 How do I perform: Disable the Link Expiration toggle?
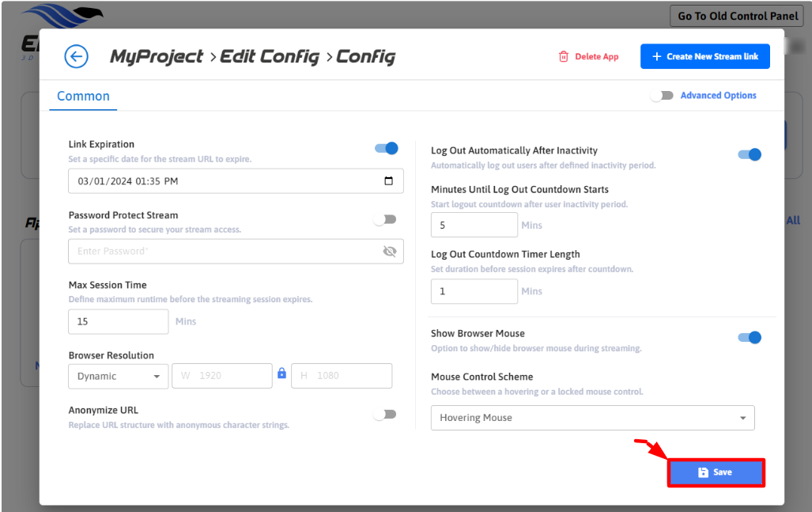[387, 148]
